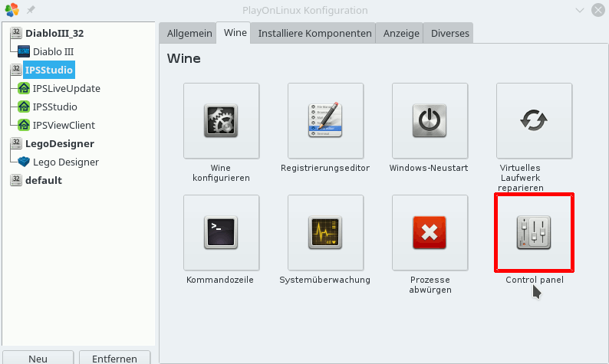The width and height of the screenshot is (609, 364).
Task: Click the Kommandozeile label
Action: tap(220, 280)
